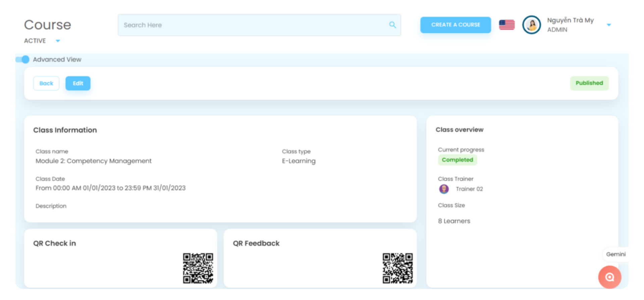
Task: Click the Gemini label bubble
Action: point(616,254)
